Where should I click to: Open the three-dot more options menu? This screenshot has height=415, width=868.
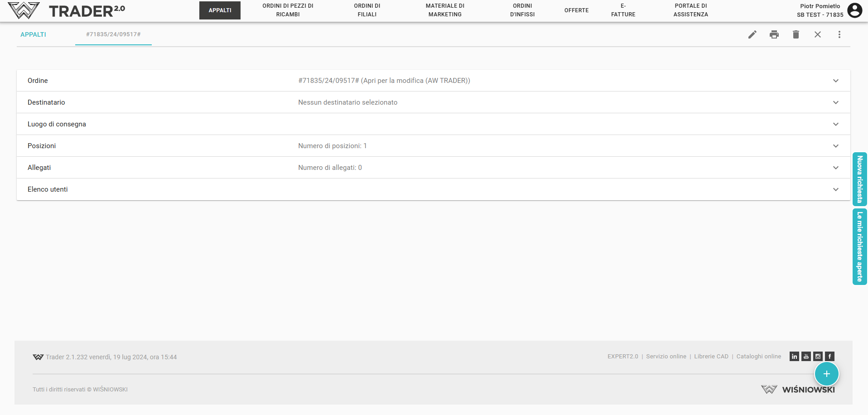point(839,34)
